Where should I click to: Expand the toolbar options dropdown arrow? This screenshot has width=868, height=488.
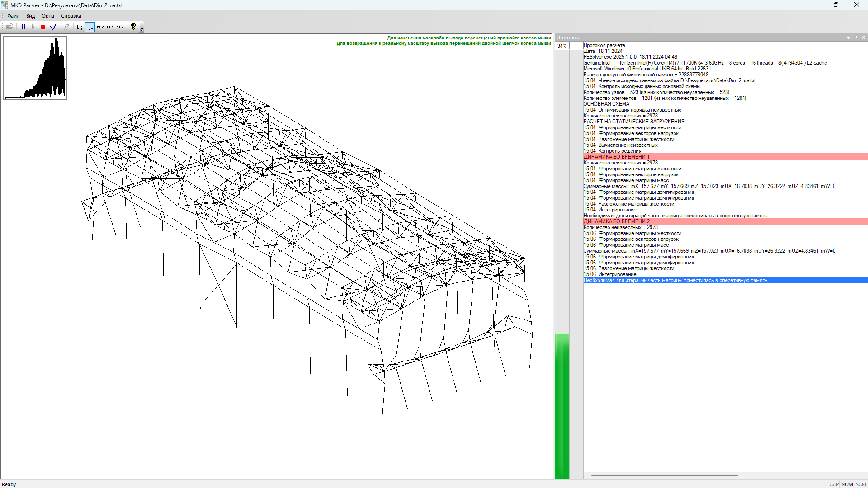click(142, 29)
